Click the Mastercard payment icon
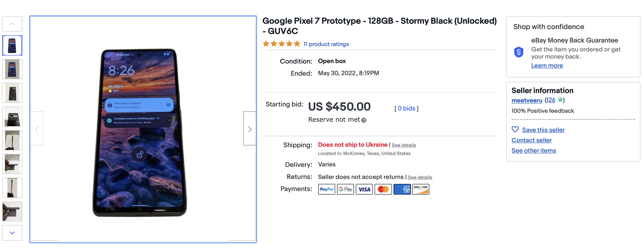 point(383,189)
